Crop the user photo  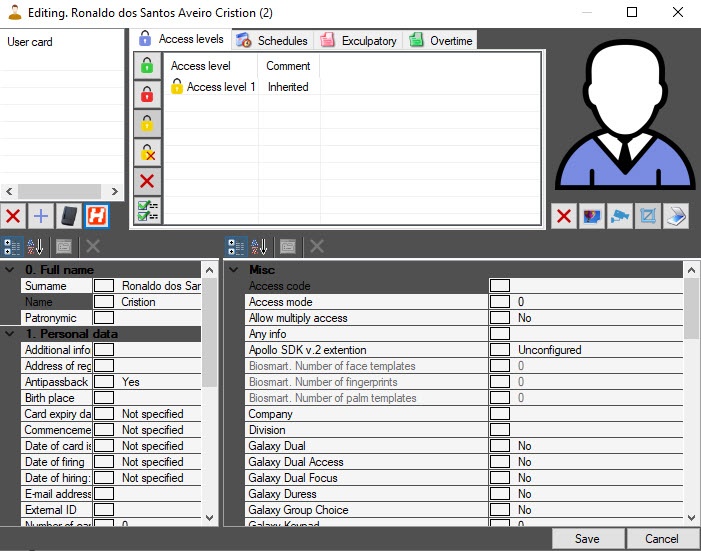(x=647, y=216)
